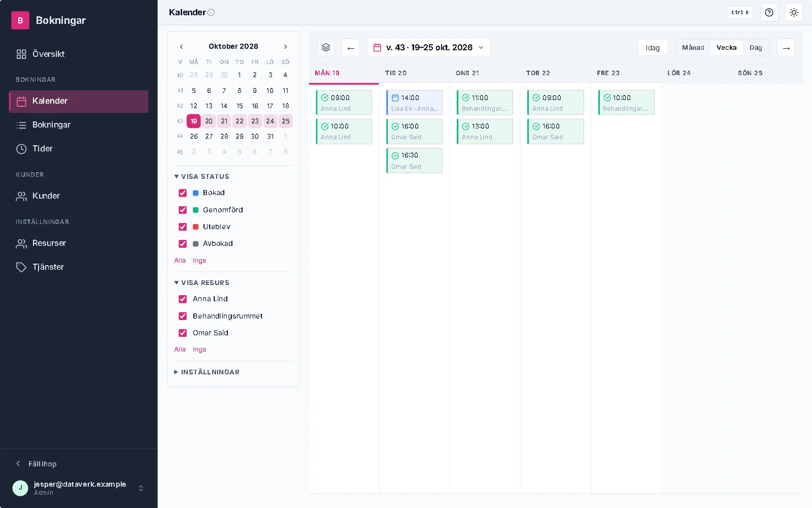Uncheck the Anna Lind resource checkbox
The width and height of the screenshot is (812, 508).
pyautogui.click(x=183, y=299)
